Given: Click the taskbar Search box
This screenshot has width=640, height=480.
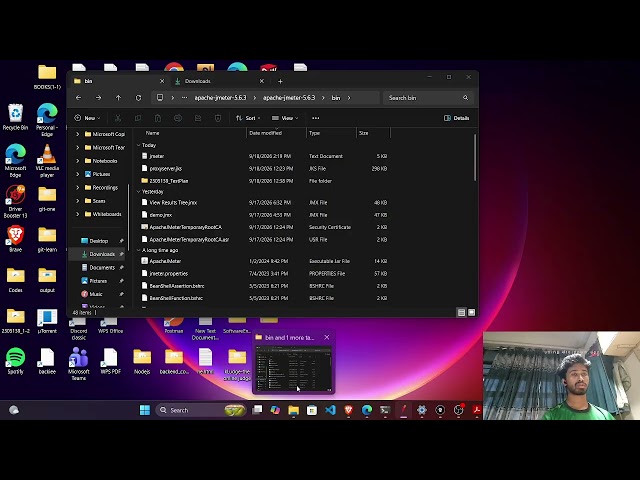Looking at the screenshot, I should pos(201,410).
